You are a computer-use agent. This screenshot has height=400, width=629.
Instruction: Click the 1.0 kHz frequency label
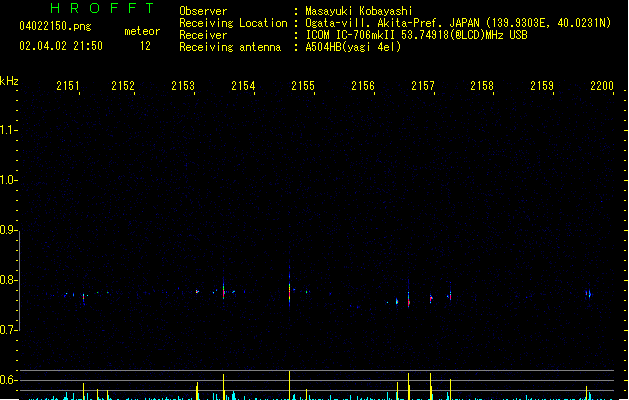(7, 180)
